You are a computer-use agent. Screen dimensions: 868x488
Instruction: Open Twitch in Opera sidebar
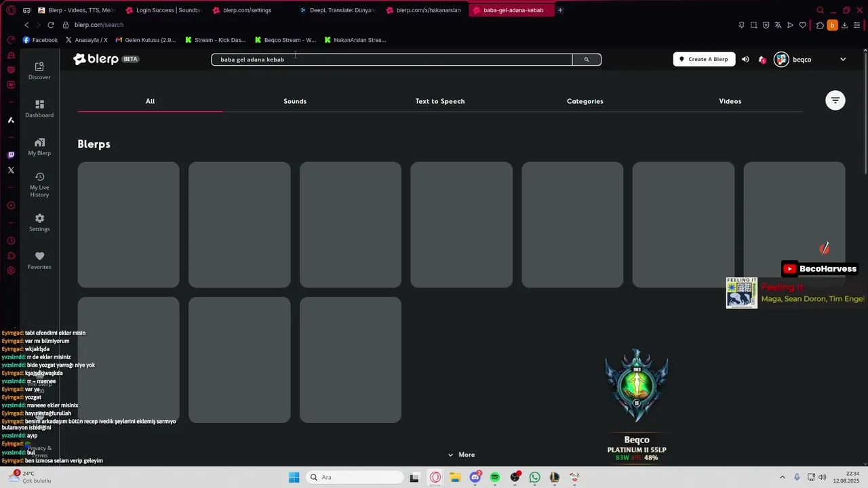tap(11, 155)
